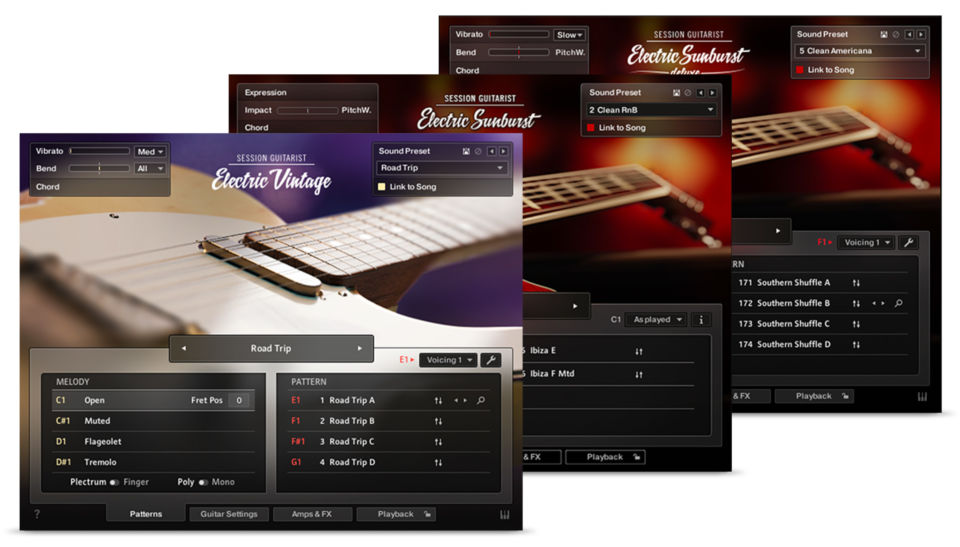Open the Amps & FX tab in Electric Vintage
The image size is (960, 547).
pyautogui.click(x=311, y=514)
